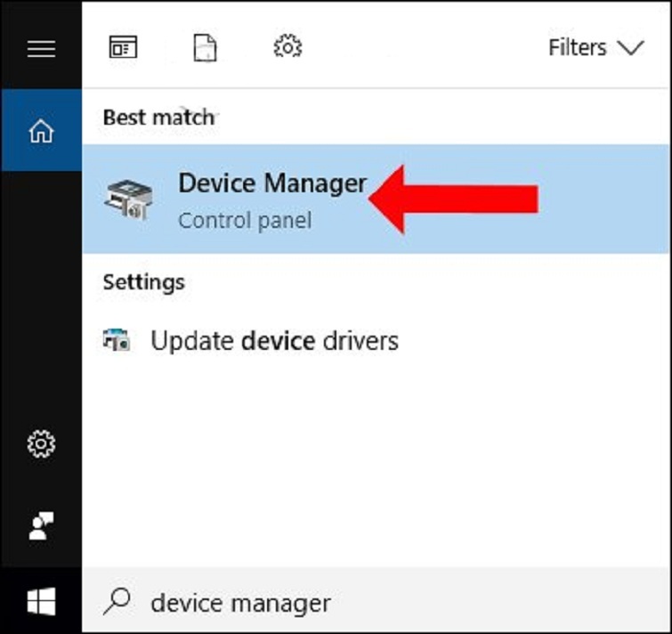The image size is (672, 634).
Task: Select the Home icon in the sidebar
Action: tap(41, 132)
